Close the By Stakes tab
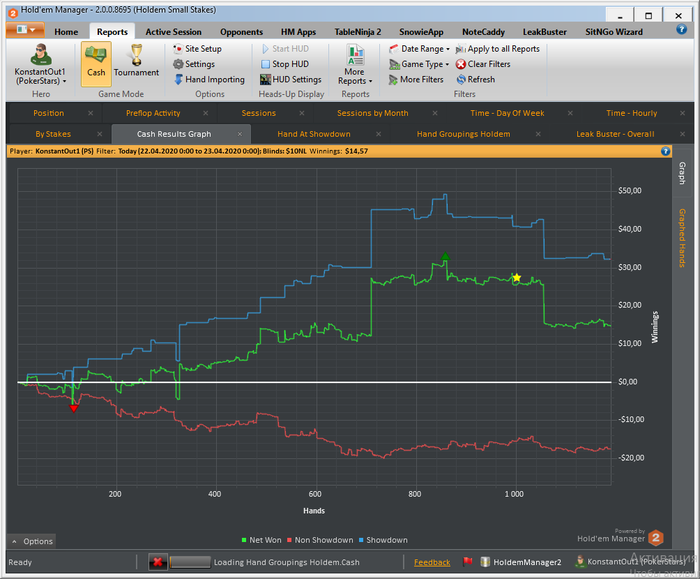The width and height of the screenshot is (700, 579). (x=100, y=134)
